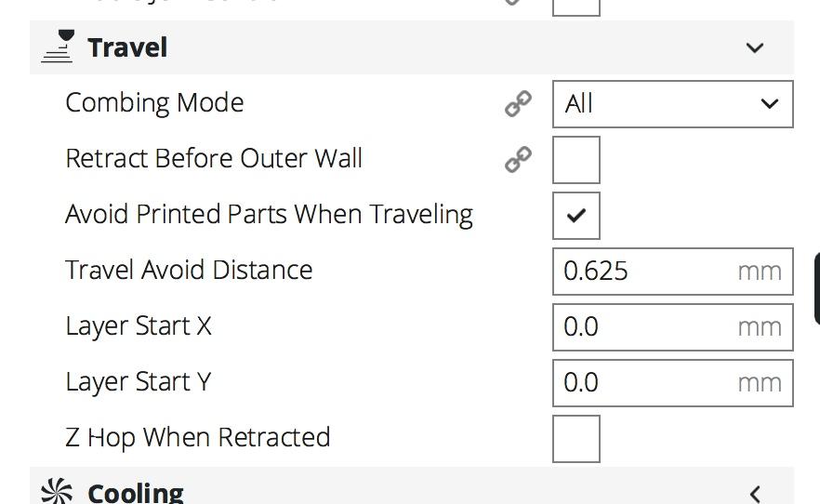This screenshot has height=504, width=820.
Task: Click the Combing Mode setting label
Action: [154, 103]
